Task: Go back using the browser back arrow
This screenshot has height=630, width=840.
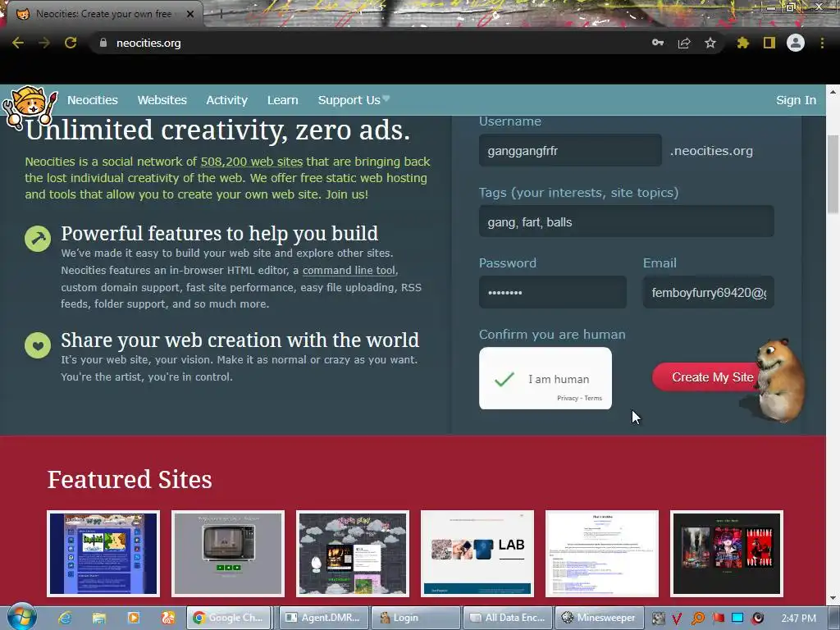Action: pyautogui.click(x=18, y=43)
